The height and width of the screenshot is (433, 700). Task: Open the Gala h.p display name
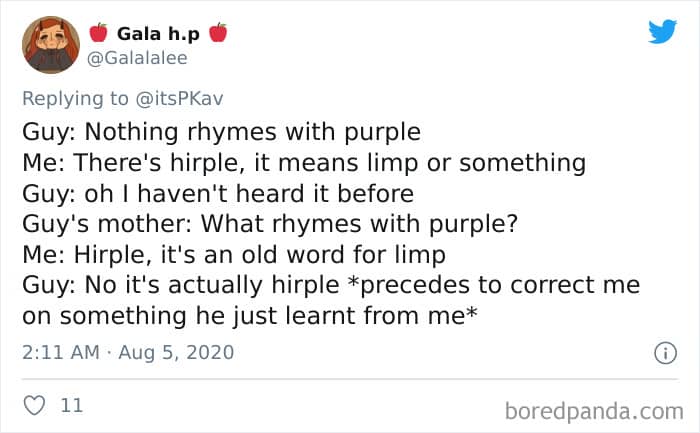coord(158,33)
